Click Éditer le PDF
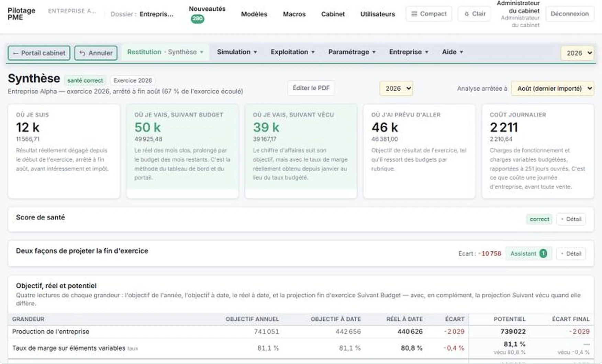 (x=311, y=88)
